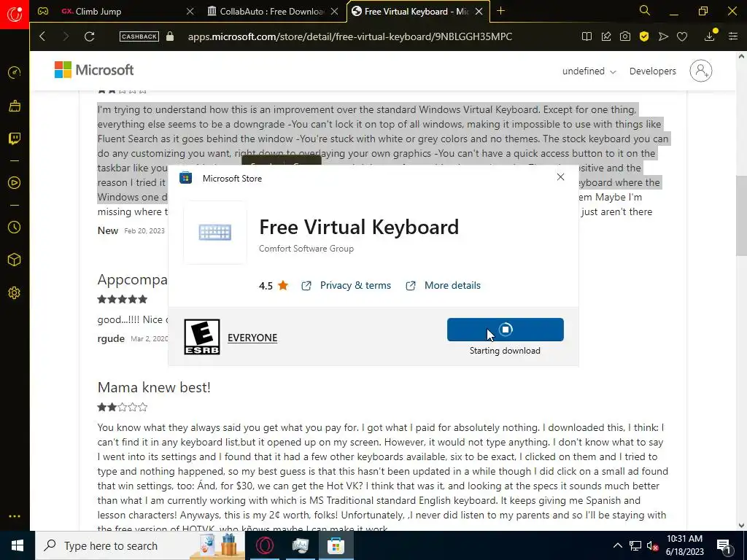Open reader mode book icon
Viewport: 747px width, 560px height.
(587, 36)
